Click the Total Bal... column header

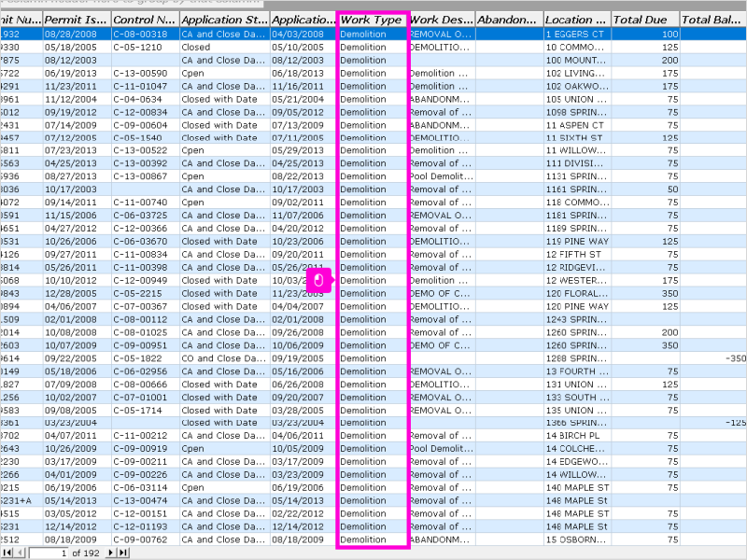click(x=713, y=20)
